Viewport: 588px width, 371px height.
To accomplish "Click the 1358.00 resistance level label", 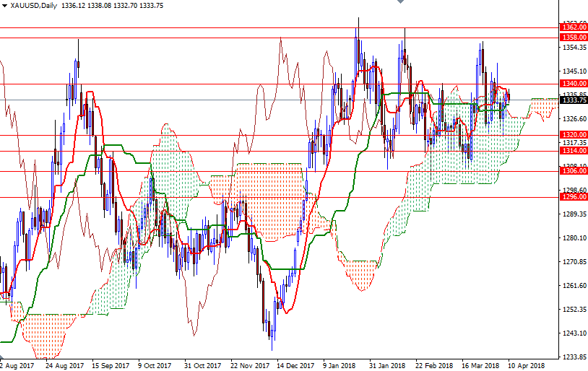I will [574, 37].
